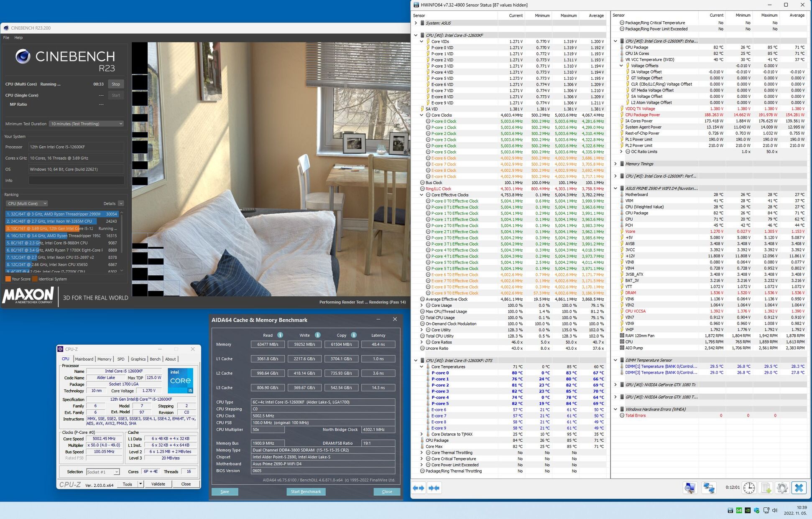Click Start Benchmark in AIDA64
The height and width of the screenshot is (519, 812).
[306, 491]
